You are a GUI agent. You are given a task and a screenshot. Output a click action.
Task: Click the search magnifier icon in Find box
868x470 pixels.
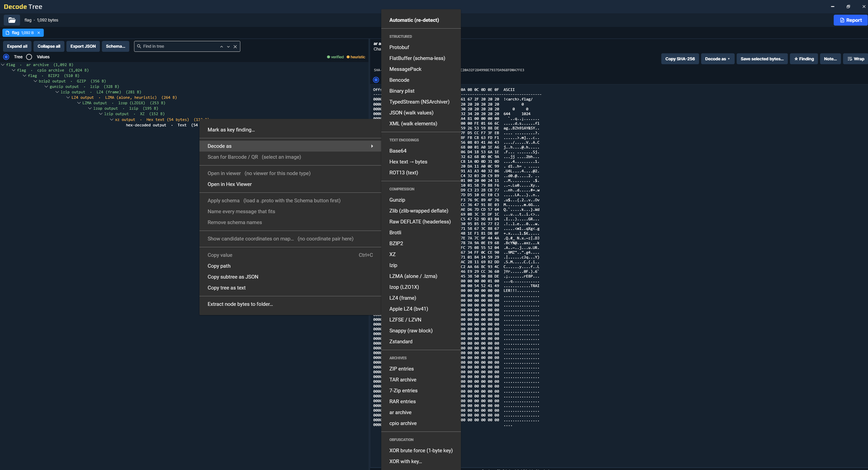pyautogui.click(x=139, y=47)
